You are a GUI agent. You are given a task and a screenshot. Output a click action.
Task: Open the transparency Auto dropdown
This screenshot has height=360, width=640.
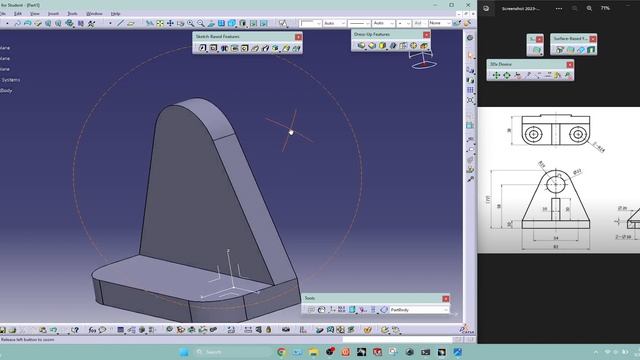pyautogui.click(x=335, y=24)
